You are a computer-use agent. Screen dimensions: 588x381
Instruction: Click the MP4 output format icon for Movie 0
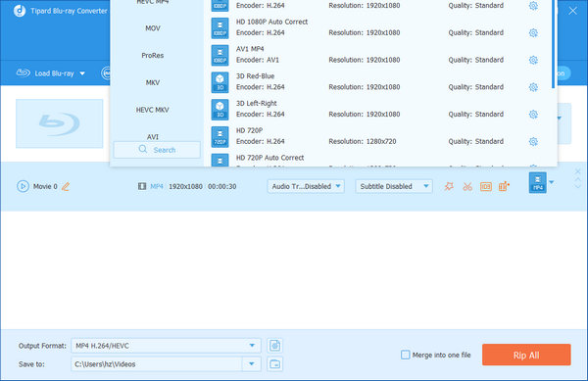[537, 182]
